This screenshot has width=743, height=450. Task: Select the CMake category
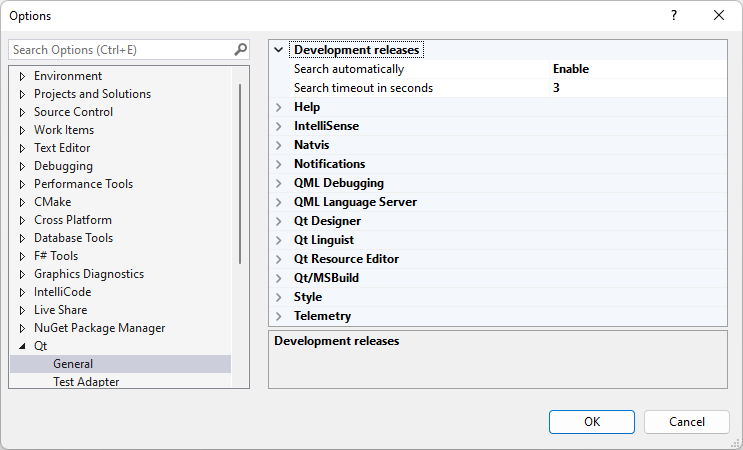[53, 202]
